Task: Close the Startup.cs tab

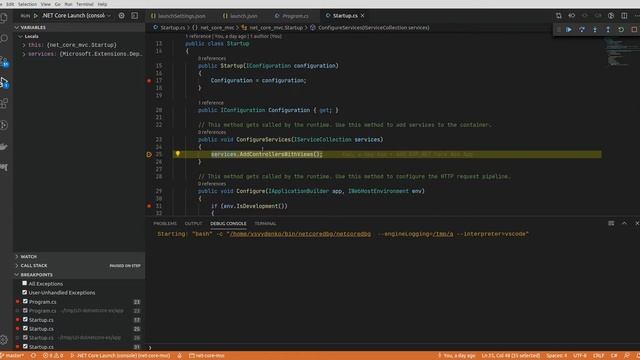Action: [x=362, y=16]
